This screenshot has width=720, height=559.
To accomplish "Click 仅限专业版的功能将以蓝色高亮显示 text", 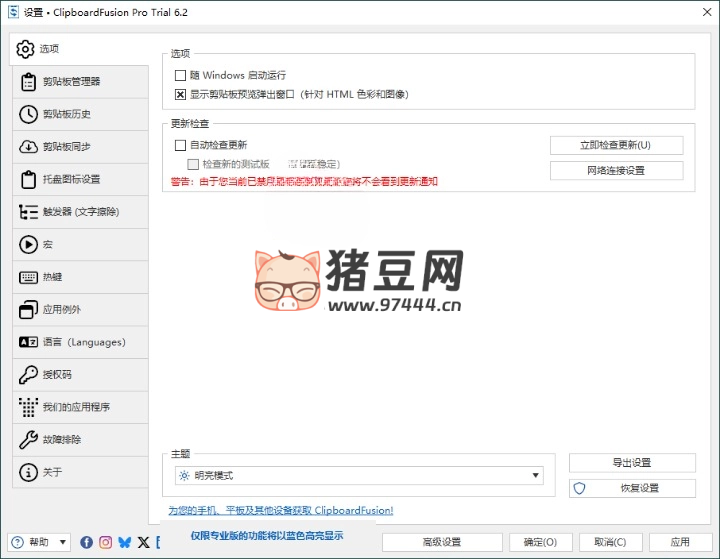I will click(267, 536).
